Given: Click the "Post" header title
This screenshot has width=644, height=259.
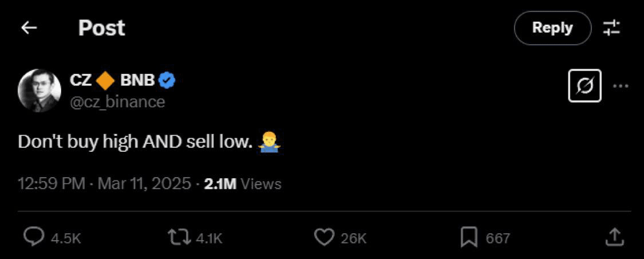Looking at the screenshot, I should pyautogui.click(x=101, y=28).
